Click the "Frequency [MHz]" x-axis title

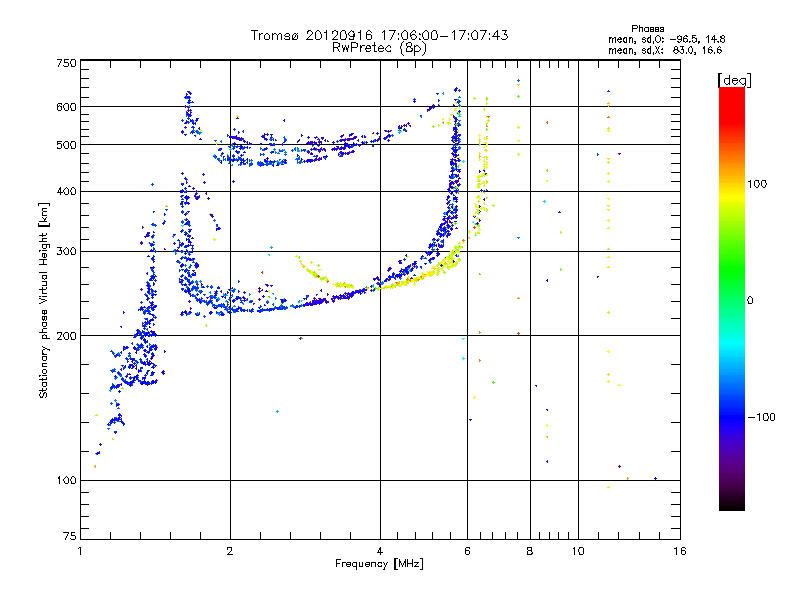[x=379, y=564]
